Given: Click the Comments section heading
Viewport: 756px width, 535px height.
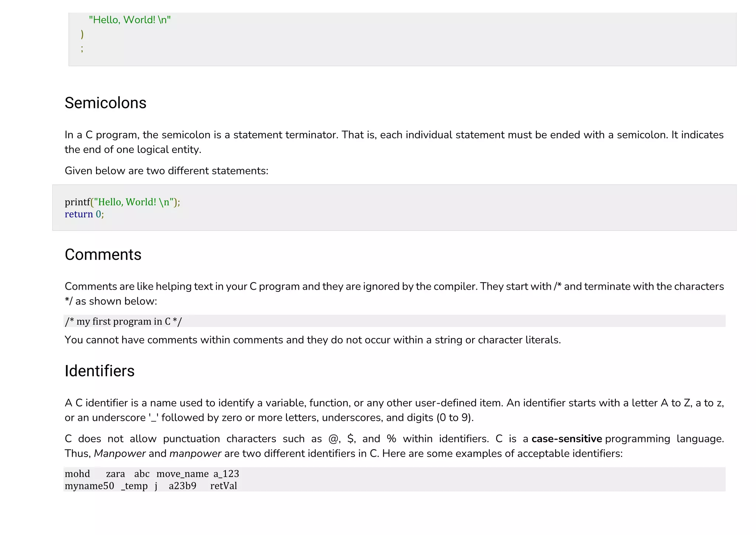Looking at the screenshot, I should [103, 255].
